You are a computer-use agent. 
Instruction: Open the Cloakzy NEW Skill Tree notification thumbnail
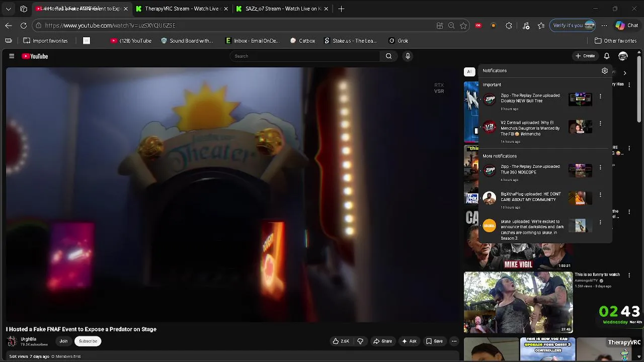pos(580,99)
